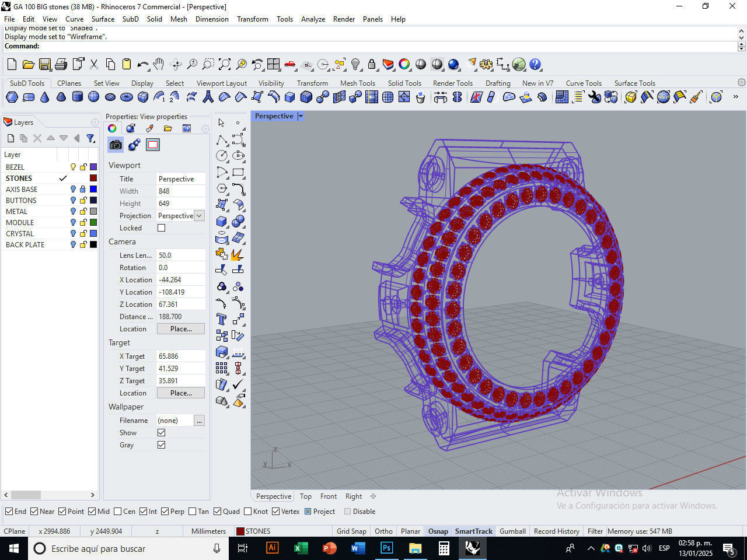This screenshot has height=560, width=747.
Task: Browse wallpaper filename ellipsis button
Action: pyautogui.click(x=199, y=421)
